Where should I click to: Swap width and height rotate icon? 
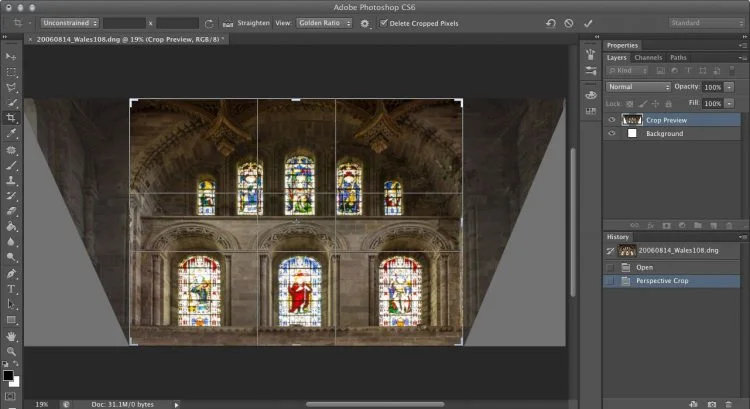(209, 23)
